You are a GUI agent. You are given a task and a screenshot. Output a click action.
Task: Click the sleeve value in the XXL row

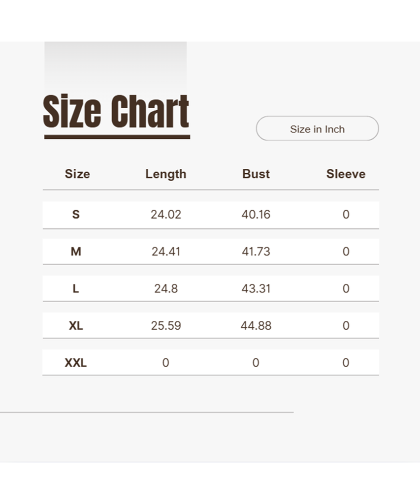(x=346, y=363)
